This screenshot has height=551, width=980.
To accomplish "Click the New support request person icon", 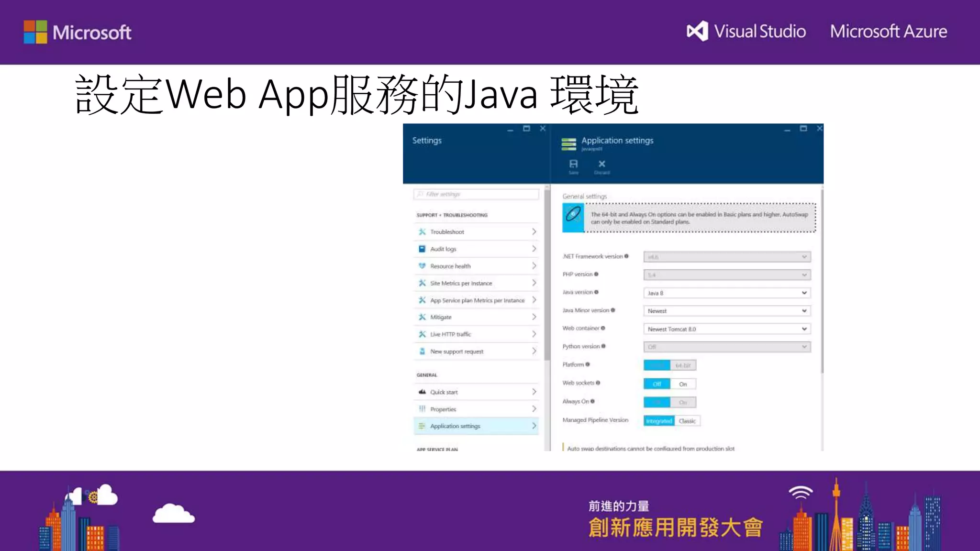I will (422, 352).
